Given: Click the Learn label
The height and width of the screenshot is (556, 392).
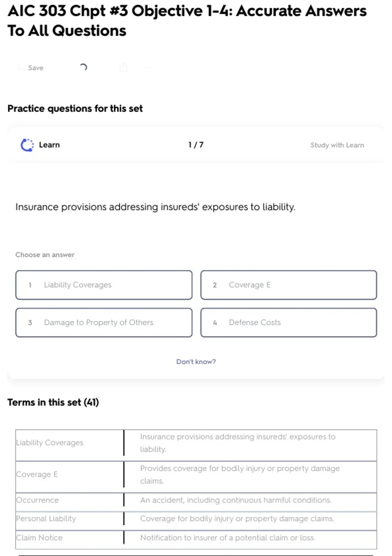Looking at the screenshot, I should [x=49, y=145].
